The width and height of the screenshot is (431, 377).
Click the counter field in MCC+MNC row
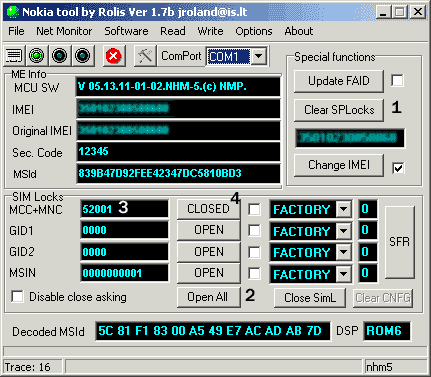368,209
